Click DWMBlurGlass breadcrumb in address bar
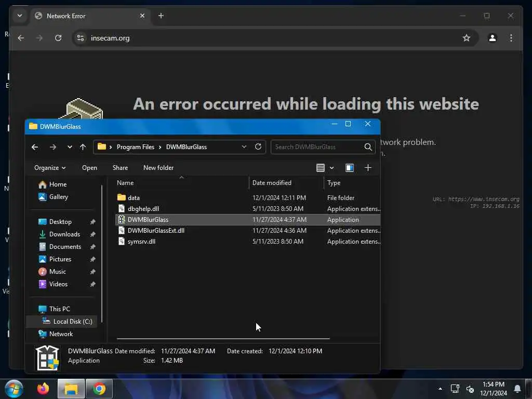The width and height of the screenshot is (532, 399). click(x=187, y=147)
